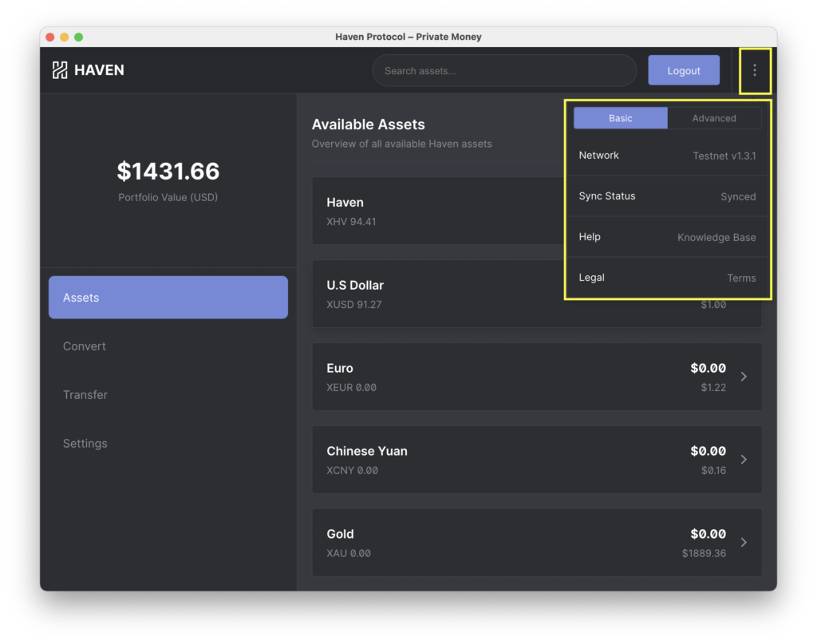
Task: Switch to the Basic tab
Action: 620,118
